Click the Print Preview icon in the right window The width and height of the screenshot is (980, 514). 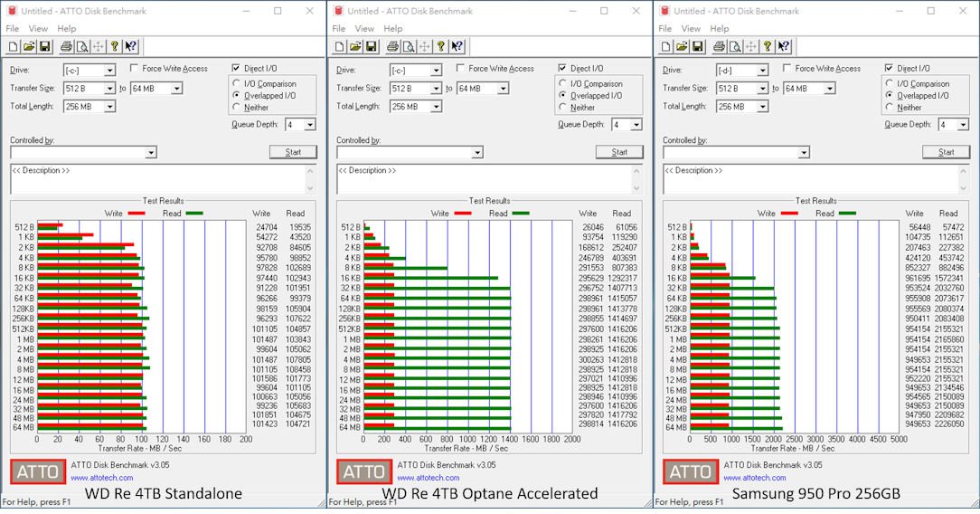point(735,46)
